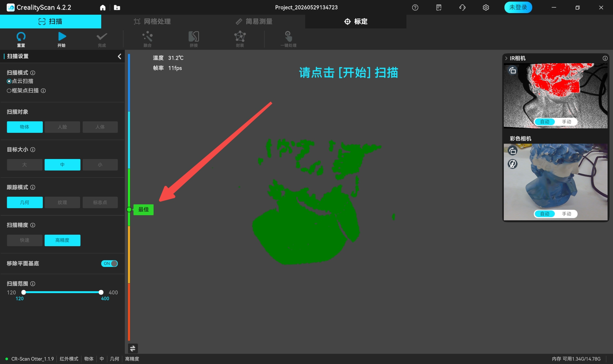Switch to the 扫描 tab

tap(50, 21)
